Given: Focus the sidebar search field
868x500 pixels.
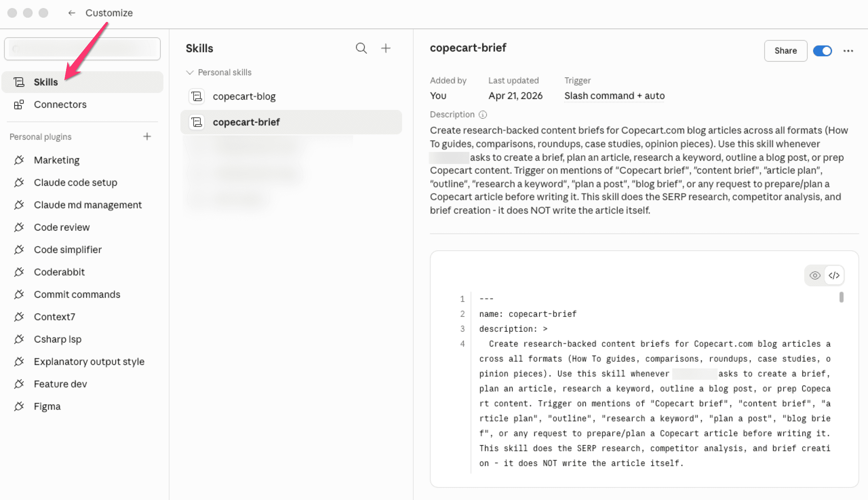Looking at the screenshot, I should coord(82,49).
